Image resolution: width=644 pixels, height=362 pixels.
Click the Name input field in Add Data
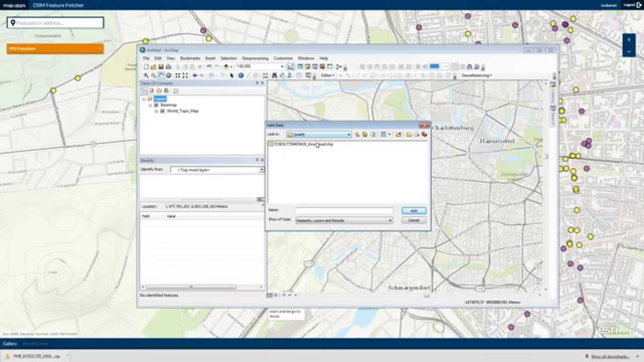tap(344, 211)
